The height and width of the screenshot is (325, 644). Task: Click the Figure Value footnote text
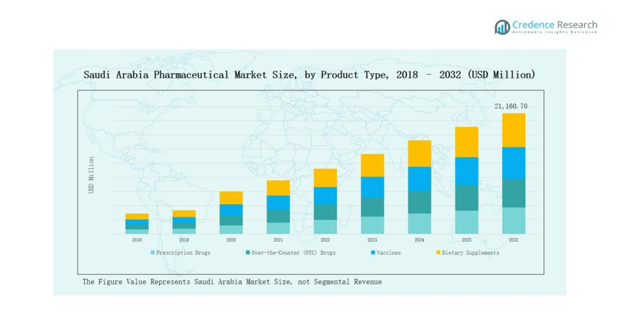pos(232,282)
